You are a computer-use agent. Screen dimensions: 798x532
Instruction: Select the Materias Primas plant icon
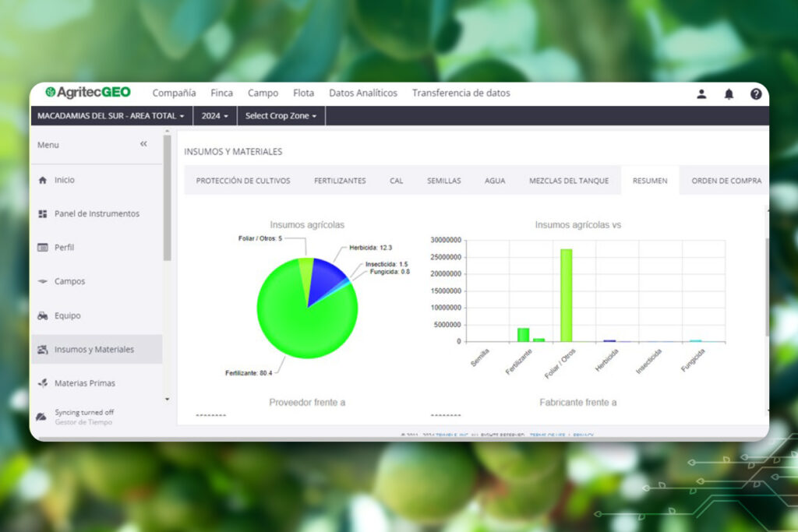pos(42,382)
